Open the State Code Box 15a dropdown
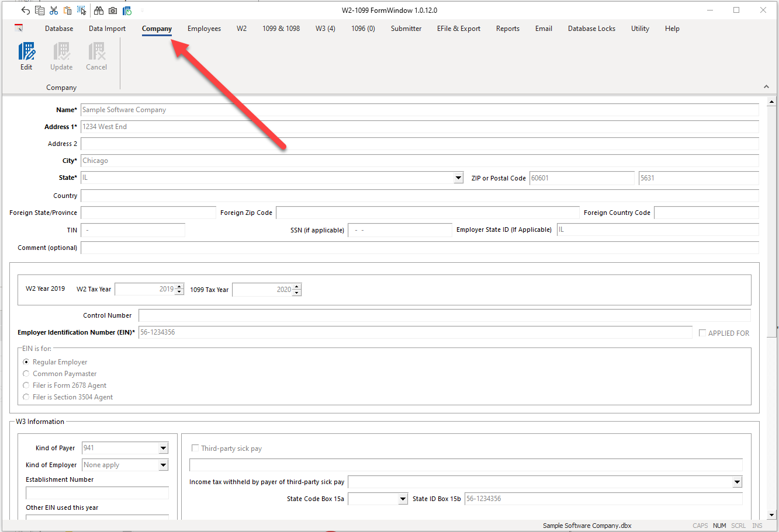Image resolution: width=779 pixels, height=532 pixels. click(402, 499)
